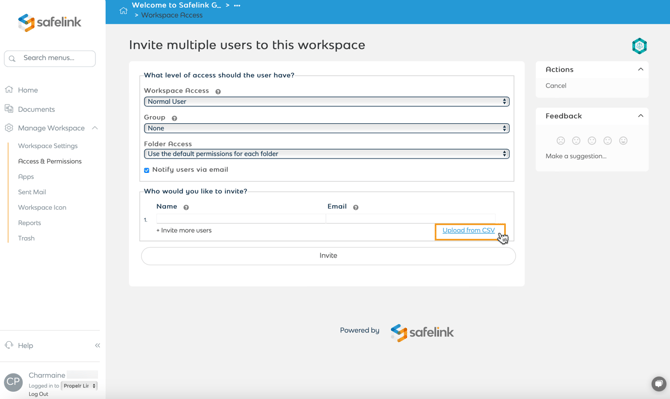Click the teal hexagon workspace icon
670x399 pixels.
[x=639, y=46]
